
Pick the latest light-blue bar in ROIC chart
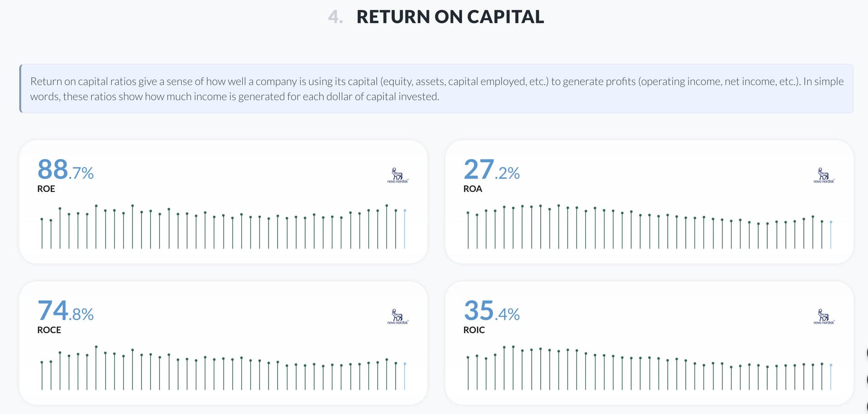tap(831, 377)
